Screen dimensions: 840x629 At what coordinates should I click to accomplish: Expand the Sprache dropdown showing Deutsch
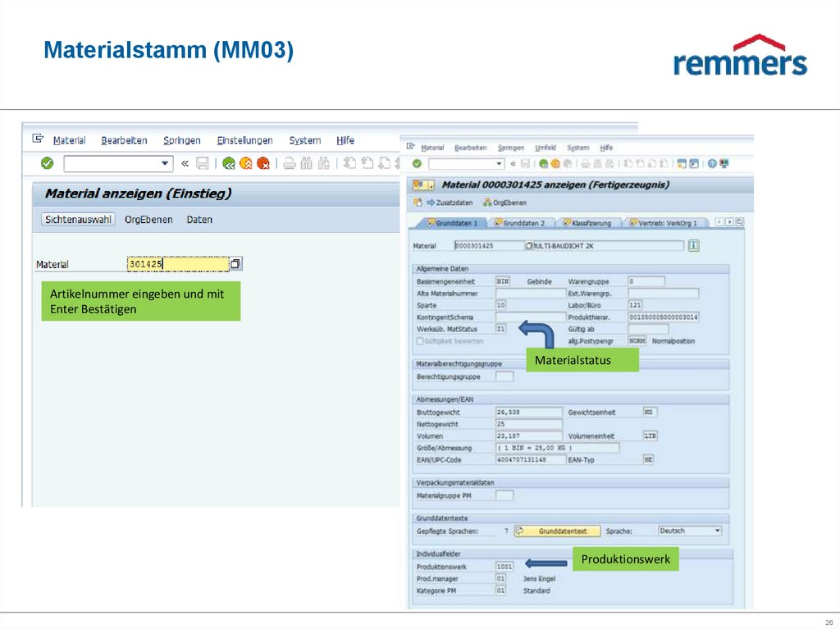(x=718, y=531)
